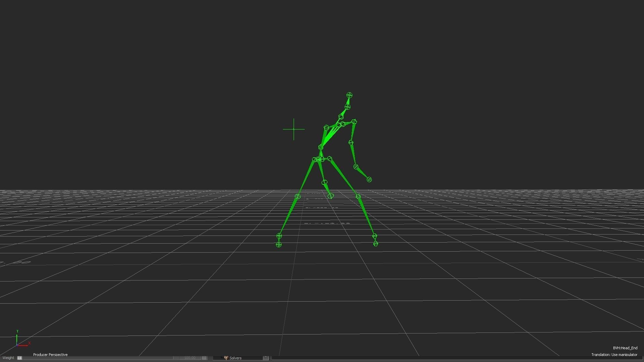
Task: Click the Weight label
Action: pyautogui.click(x=8, y=358)
